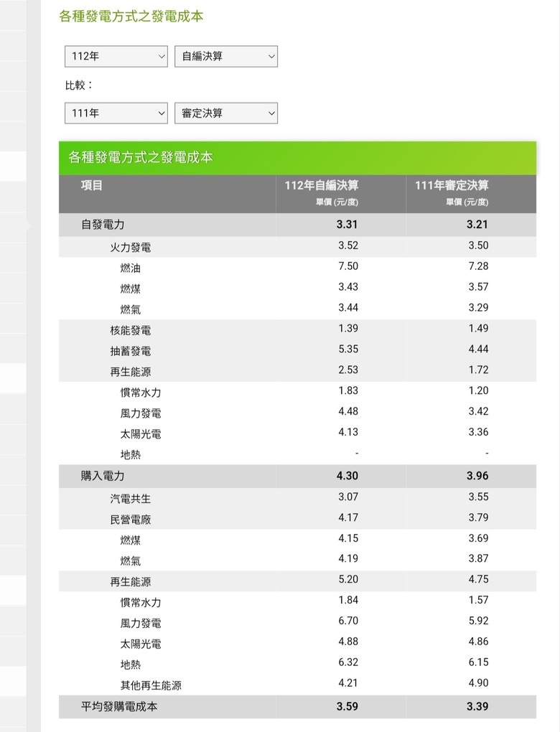Click the 5.35 value for 抽蓄發電

coord(348,349)
